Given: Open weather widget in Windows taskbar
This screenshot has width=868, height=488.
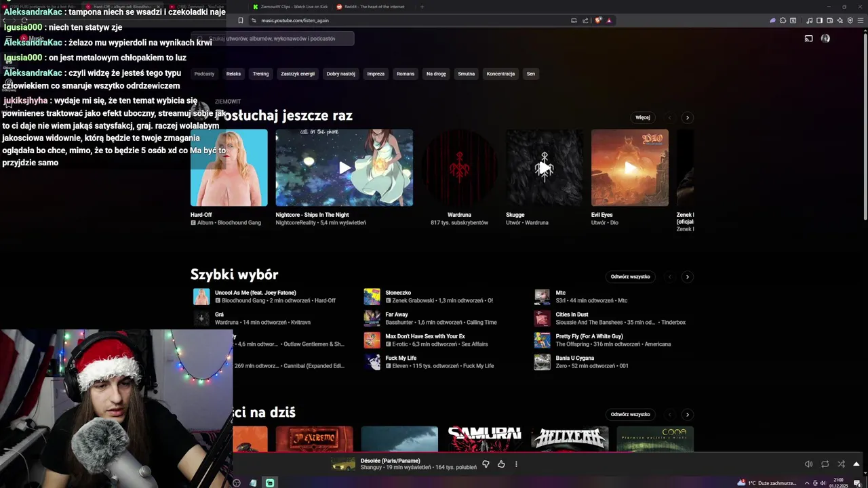Looking at the screenshot, I should (x=768, y=483).
